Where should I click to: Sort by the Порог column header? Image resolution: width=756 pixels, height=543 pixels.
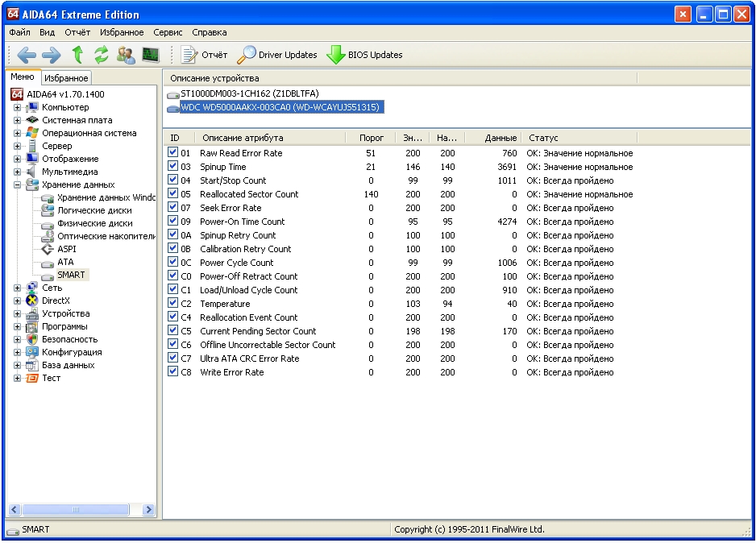(371, 138)
